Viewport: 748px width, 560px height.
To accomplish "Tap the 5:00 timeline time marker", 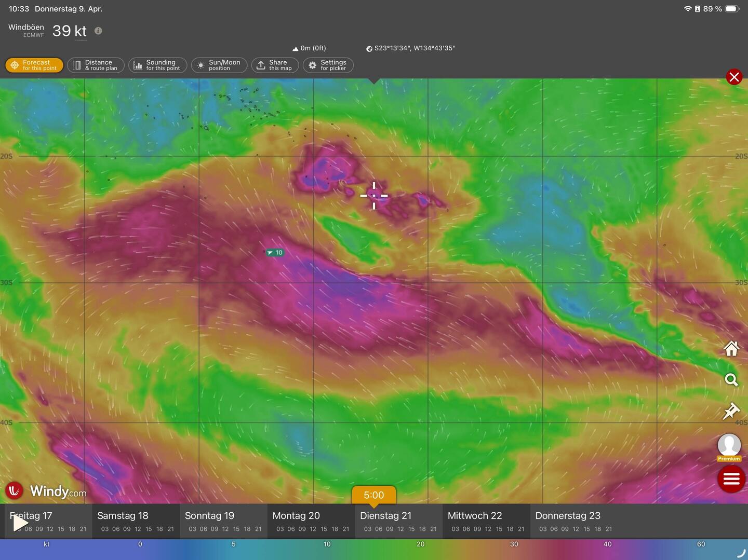I will (x=373, y=495).
